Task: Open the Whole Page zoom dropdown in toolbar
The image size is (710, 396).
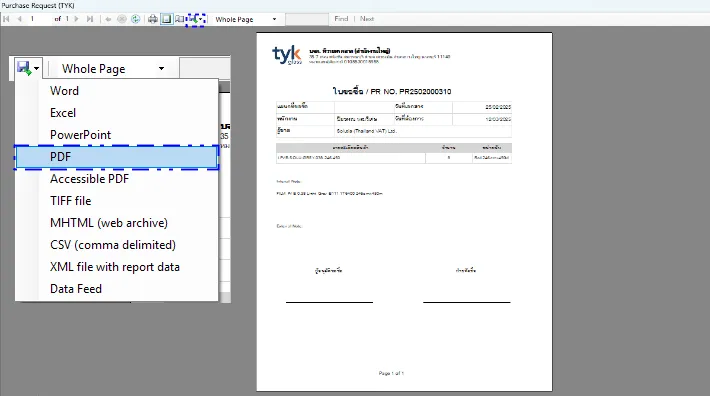Action: click(x=246, y=19)
